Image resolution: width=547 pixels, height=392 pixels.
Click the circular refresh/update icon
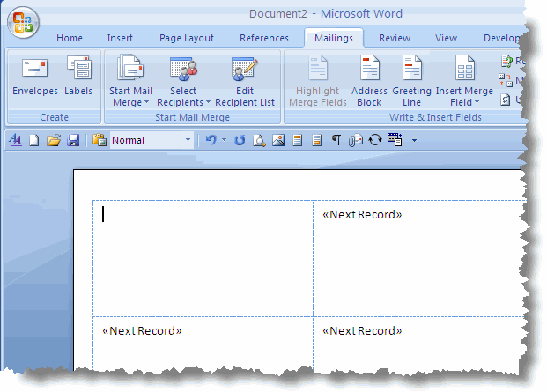point(375,140)
